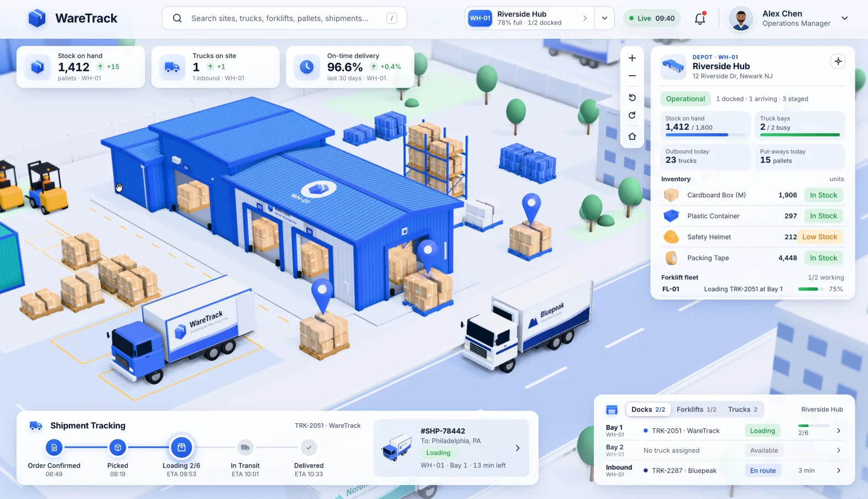Click the En route status for TRK-2287

[x=763, y=471]
